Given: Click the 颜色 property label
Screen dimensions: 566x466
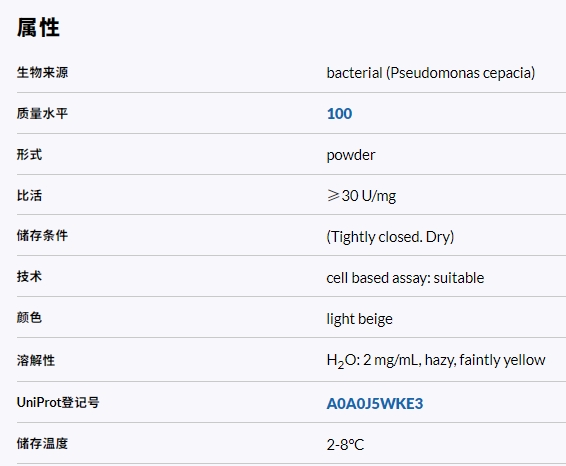Looking at the screenshot, I should point(29,318).
